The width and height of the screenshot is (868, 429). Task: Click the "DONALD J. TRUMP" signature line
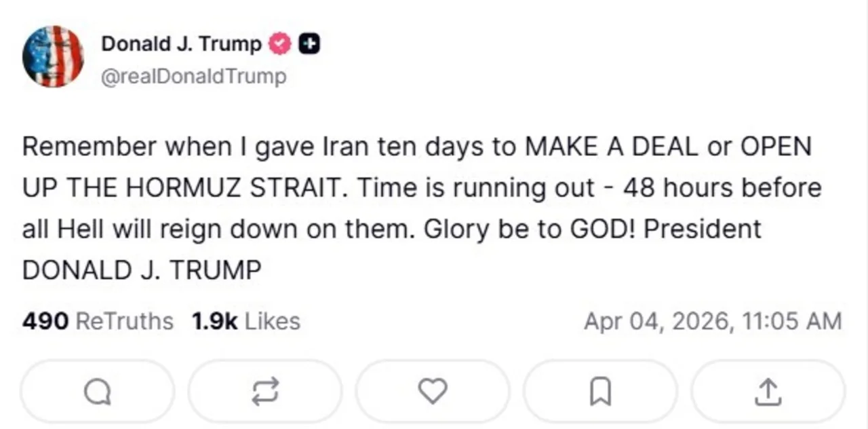(x=142, y=270)
